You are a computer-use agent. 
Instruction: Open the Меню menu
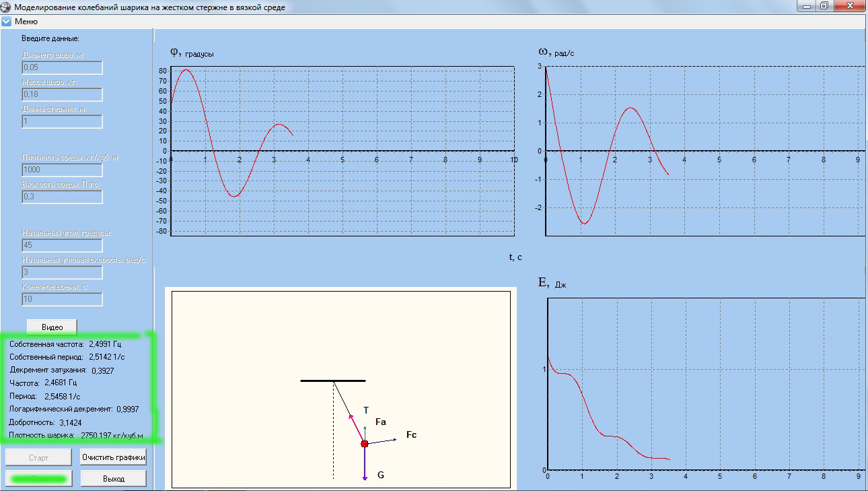[x=26, y=22]
